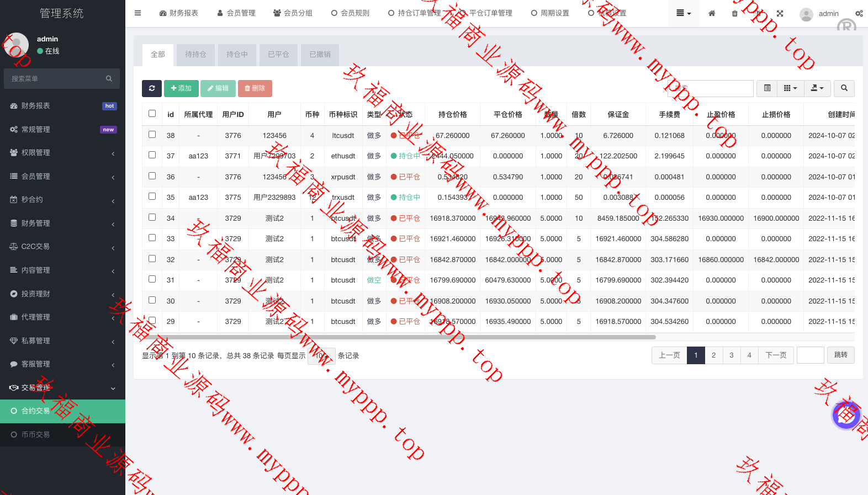Expand the 权限管理 sidebar menu
868x495 pixels.
click(x=62, y=153)
